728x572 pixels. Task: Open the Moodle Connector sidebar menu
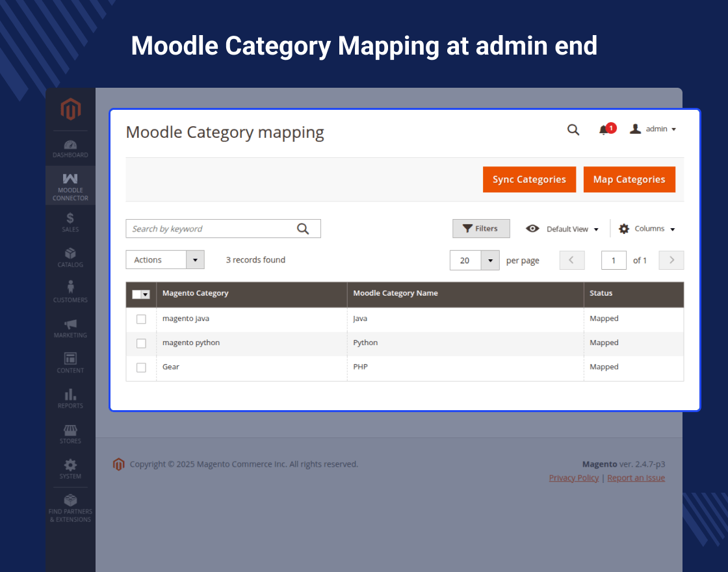tap(70, 185)
